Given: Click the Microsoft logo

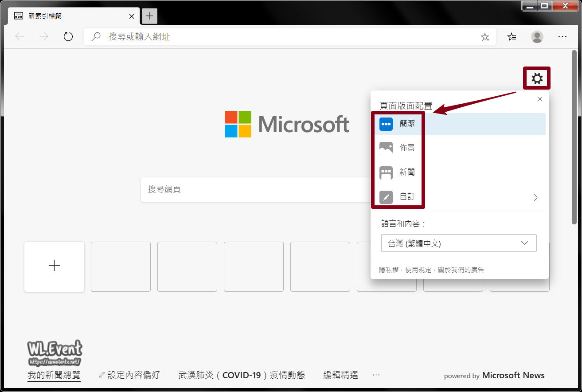Looking at the screenshot, I should coord(287,124).
